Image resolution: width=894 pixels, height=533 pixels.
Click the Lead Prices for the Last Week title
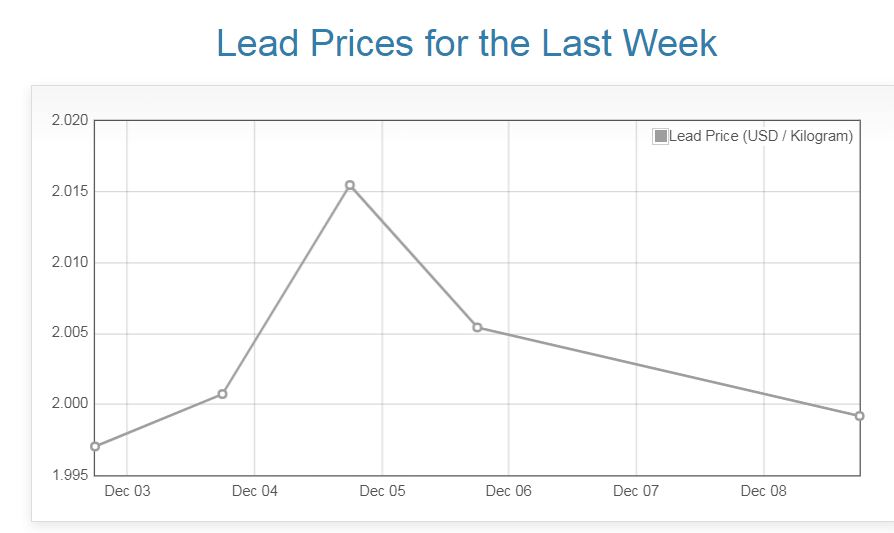pyautogui.click(x=466, y=43)
